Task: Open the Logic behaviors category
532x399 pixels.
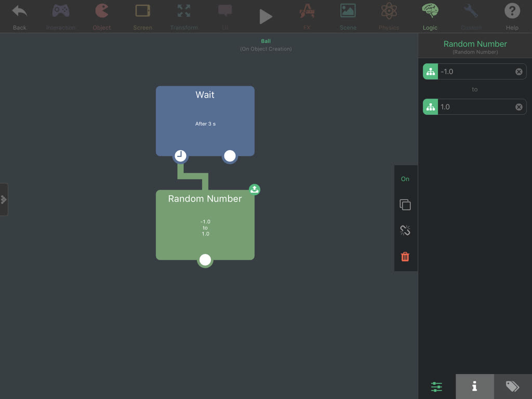Action: (x=430, y=16)
